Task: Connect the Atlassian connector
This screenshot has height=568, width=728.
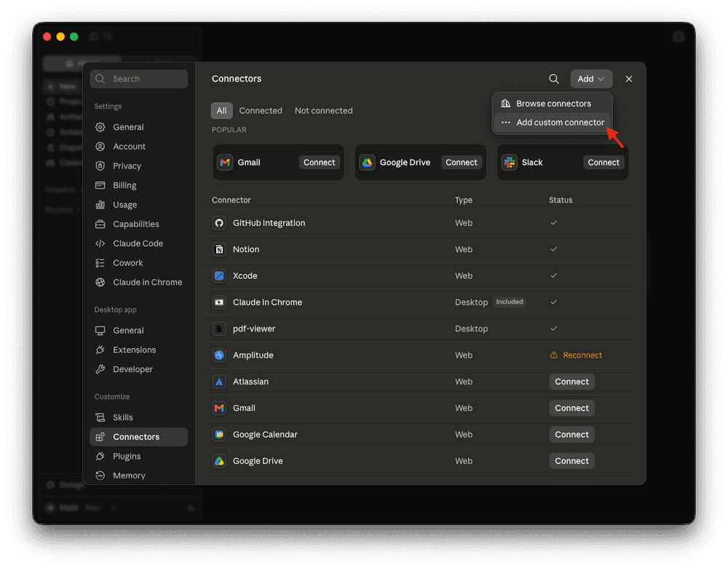Action: point(571,382)
